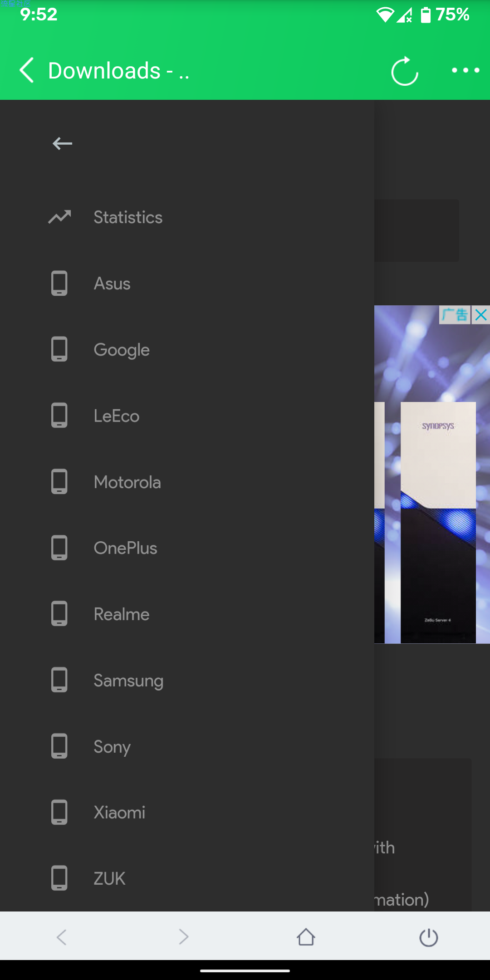Open LeEco devices entry
The height and width of the screenshot is (980, 490).
187,416
